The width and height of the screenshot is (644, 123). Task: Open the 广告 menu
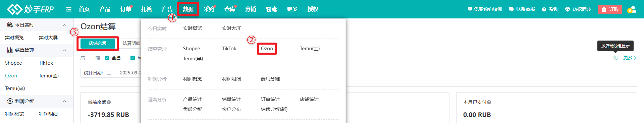[167, 9]
